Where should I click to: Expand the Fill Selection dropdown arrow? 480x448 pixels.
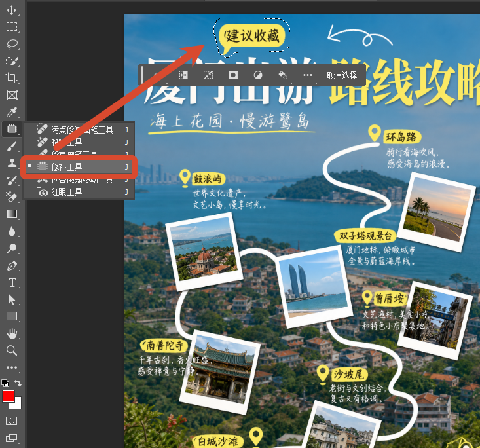(291, 83)
